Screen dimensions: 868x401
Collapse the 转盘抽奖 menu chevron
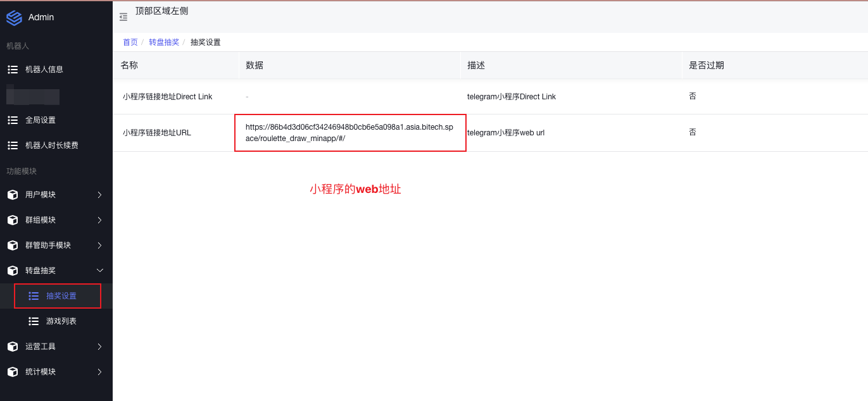pyautogui.click(x=99, y=271)
